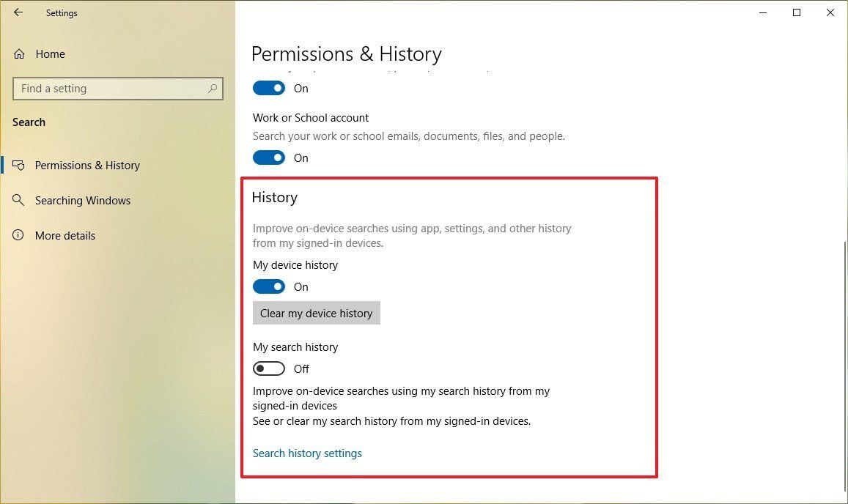Open Permissions & History settings page
Viewport: 848px width, 504px height.
(87, 165)
